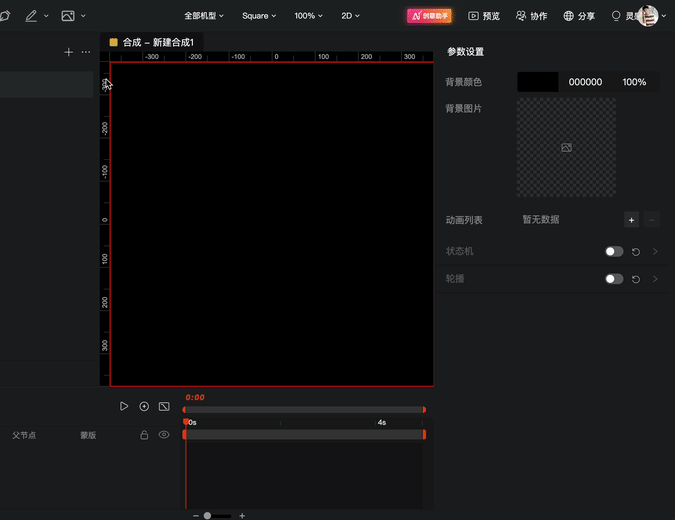Viewport: 675px width, 520px height.
Task: Play the timeline animation
Action: coord(124,406)
